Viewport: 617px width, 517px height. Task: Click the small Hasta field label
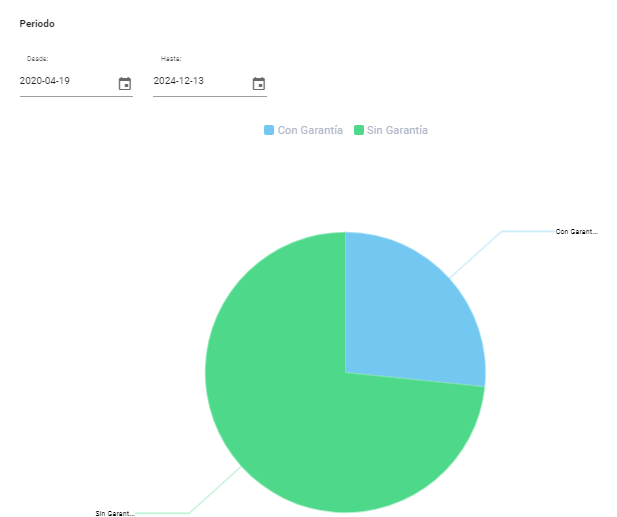171,59
